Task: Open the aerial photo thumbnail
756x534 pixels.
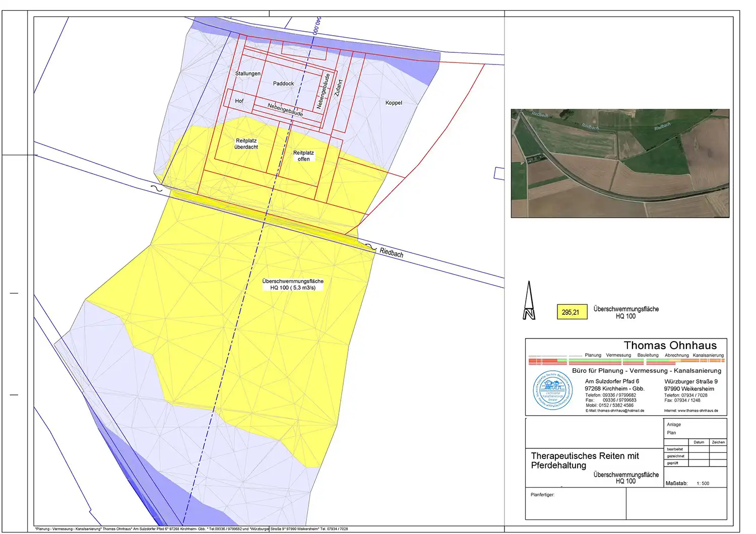Action: pos(620,163)
